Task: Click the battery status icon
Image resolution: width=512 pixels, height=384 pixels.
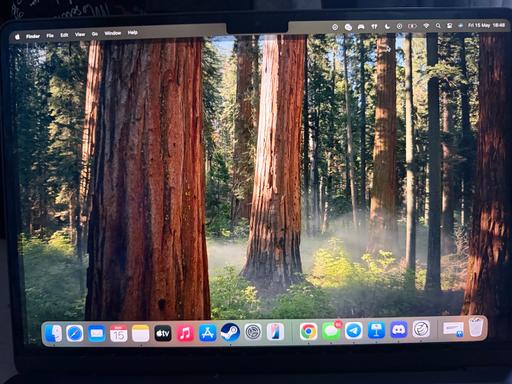Action: tap(412, 26)
